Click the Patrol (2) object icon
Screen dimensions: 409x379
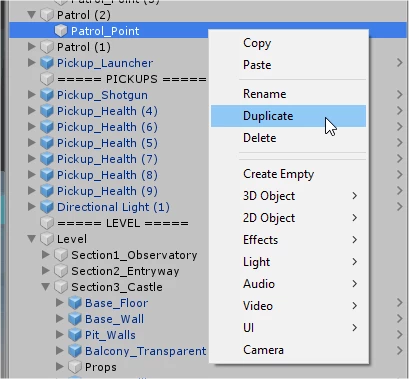[x=47, y=15]
